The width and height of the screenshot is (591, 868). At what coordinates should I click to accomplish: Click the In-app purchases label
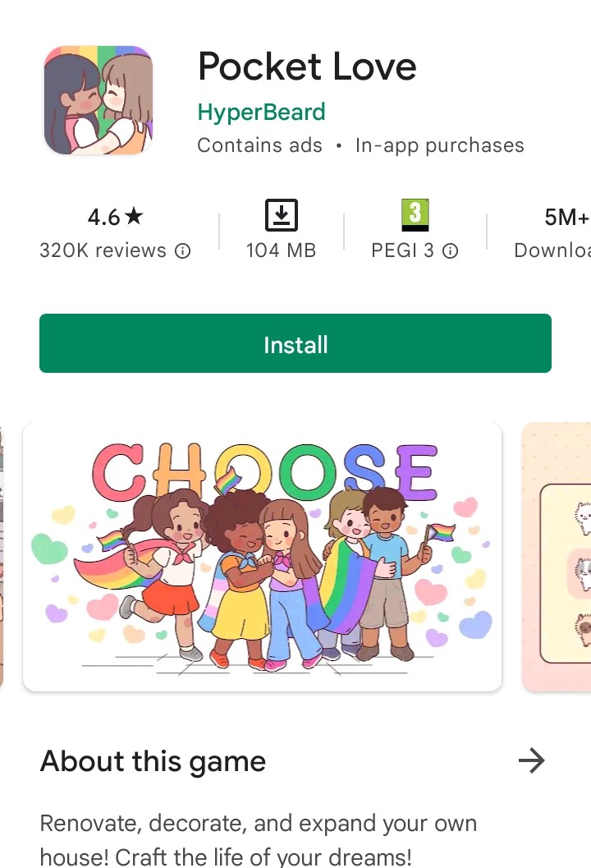pyautogui.click(x=439, y=145)
